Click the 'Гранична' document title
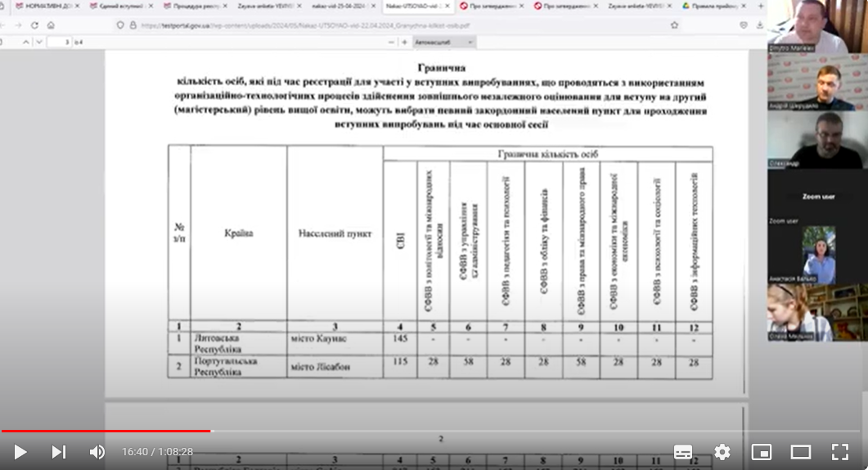The width and height of the screenshot is (868, 470). 441,68
